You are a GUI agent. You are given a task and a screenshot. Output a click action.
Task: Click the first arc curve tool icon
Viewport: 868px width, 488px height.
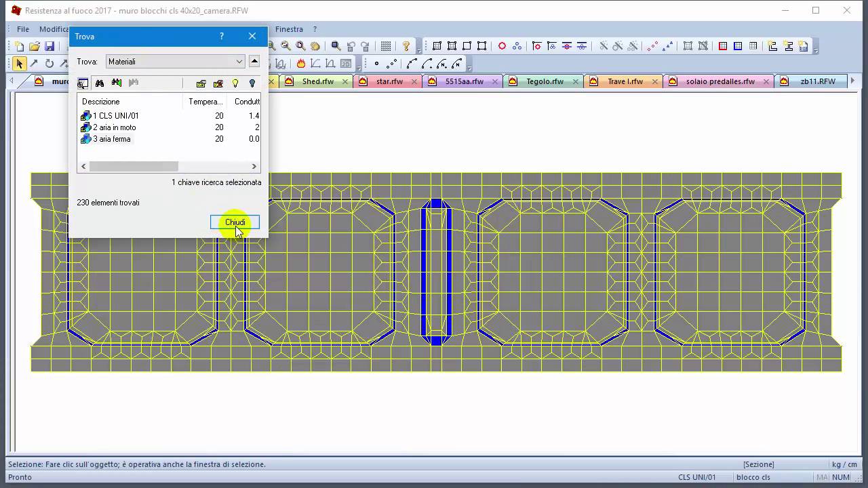pyautogui.click(x=412, y=64)
